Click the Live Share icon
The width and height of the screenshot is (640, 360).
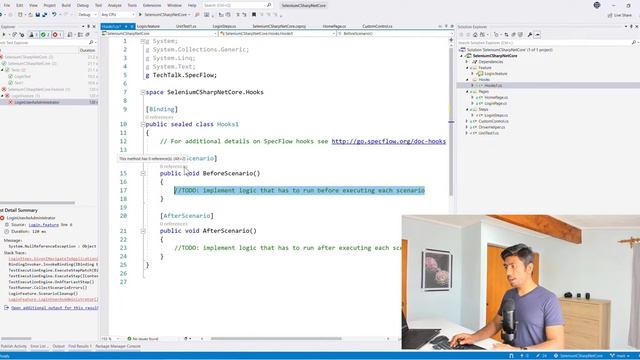(x=610, y=15)
